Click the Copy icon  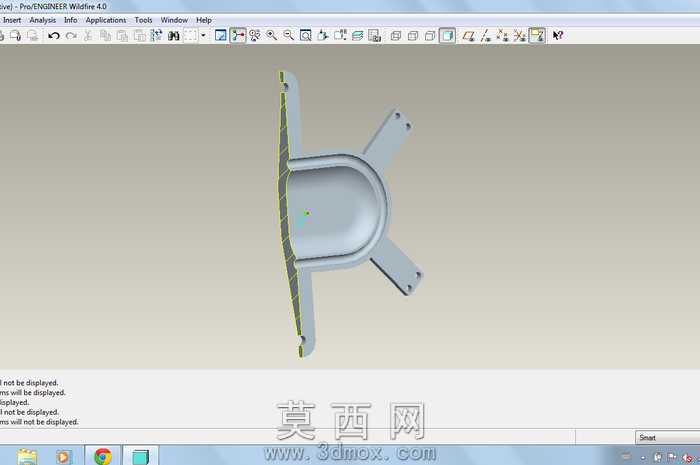click(105, 36)
